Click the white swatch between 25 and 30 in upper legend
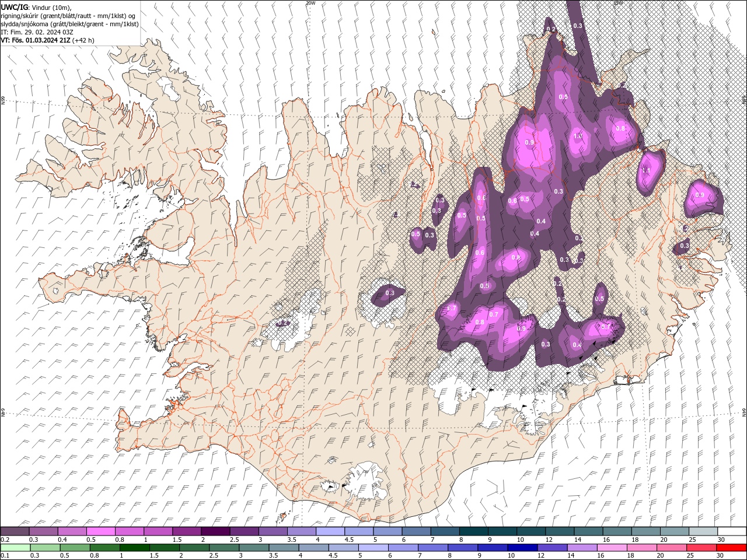The image size is (747, 560). (x=703, y=531)
